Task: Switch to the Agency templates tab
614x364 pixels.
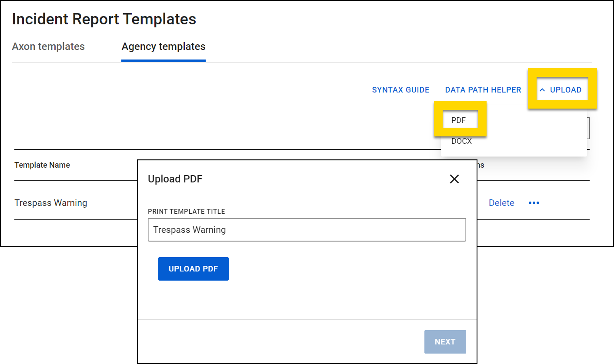Action: [163, 46]
